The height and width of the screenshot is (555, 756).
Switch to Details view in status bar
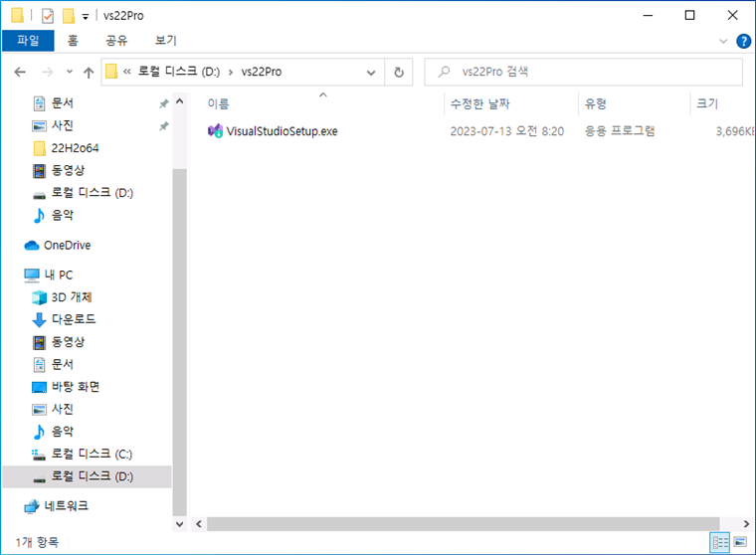720,543
